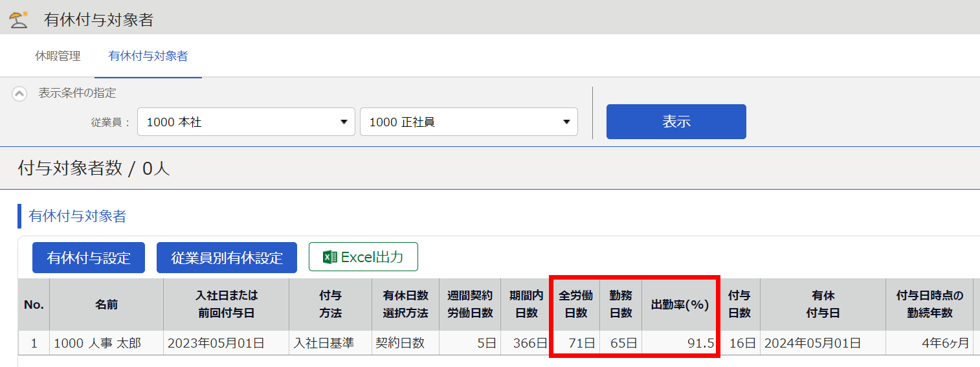
Task: Click the 付与日時点の勤続年数 column header
Action: click(930, 304)
